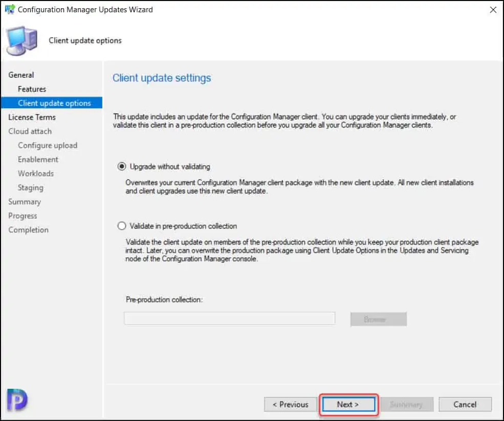Select Configure upload in sidebar

48,146
